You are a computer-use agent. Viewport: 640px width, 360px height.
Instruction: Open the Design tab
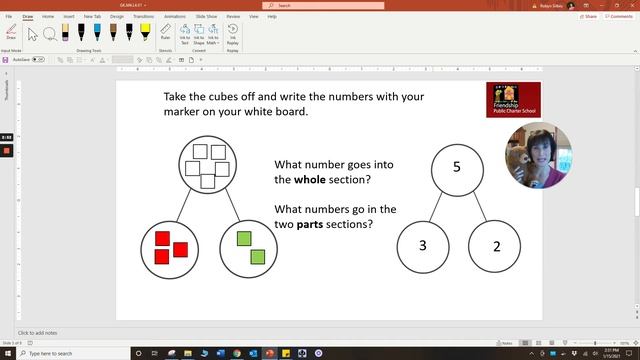(x=117, y=16)
